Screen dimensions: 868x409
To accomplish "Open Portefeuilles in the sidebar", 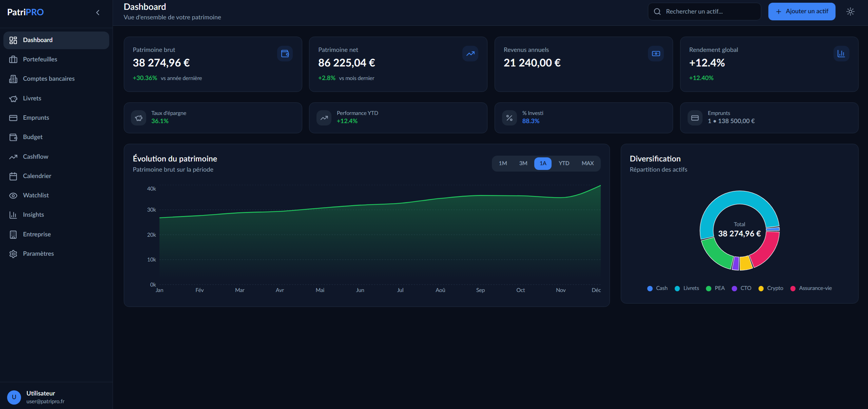I will pos(56,59).
